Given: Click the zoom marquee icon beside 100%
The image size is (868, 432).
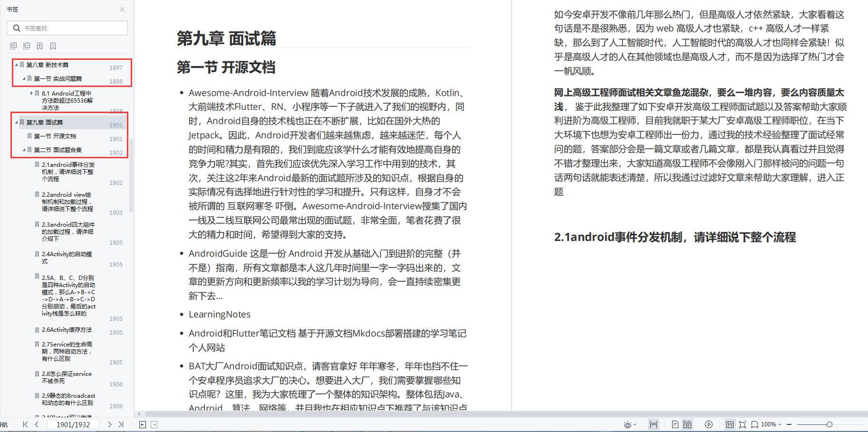Looking at the screenshot, I should pyautogui.click(x=754, y=424).
